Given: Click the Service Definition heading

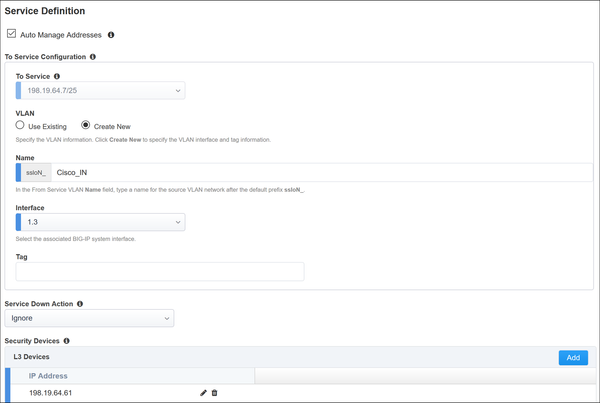Looking at the screenshot, I should click(45, 11).
